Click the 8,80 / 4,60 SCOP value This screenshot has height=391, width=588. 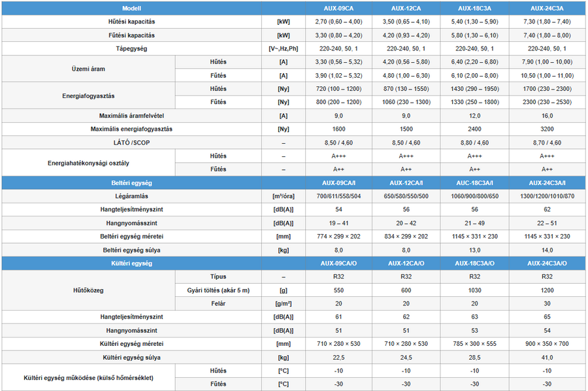(x=474, y=143)
